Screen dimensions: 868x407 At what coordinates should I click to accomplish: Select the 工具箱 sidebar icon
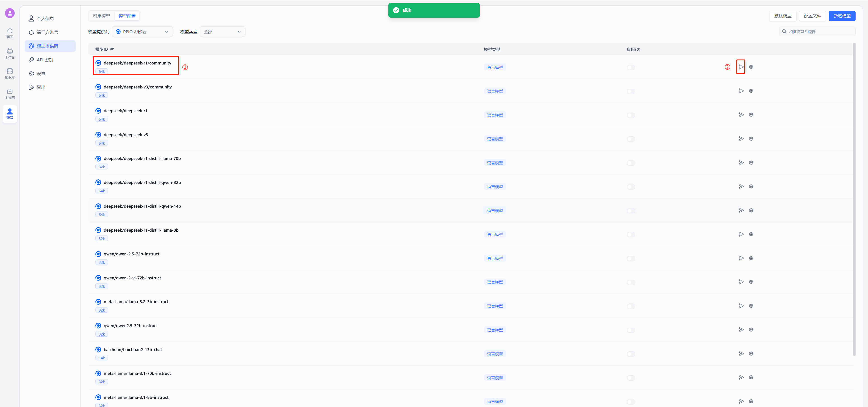[10, 93]
